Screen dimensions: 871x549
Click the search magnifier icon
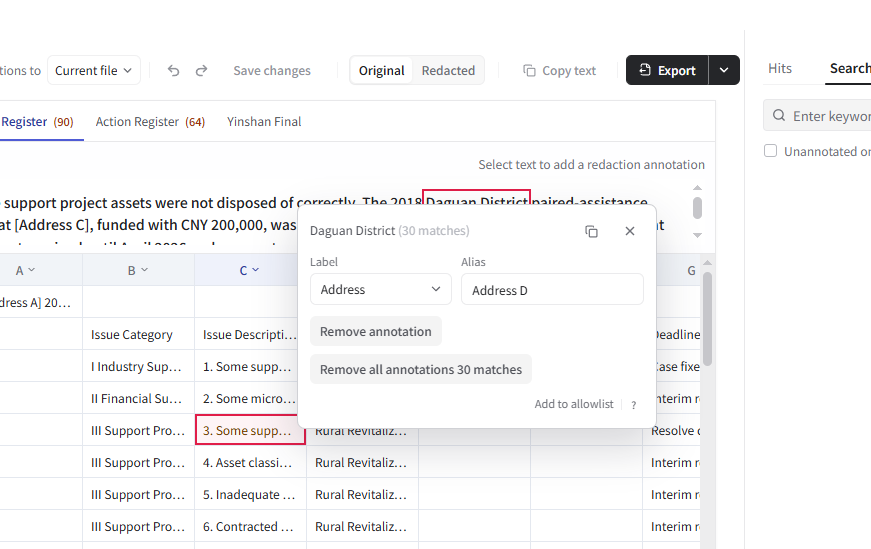coord(779,116)
